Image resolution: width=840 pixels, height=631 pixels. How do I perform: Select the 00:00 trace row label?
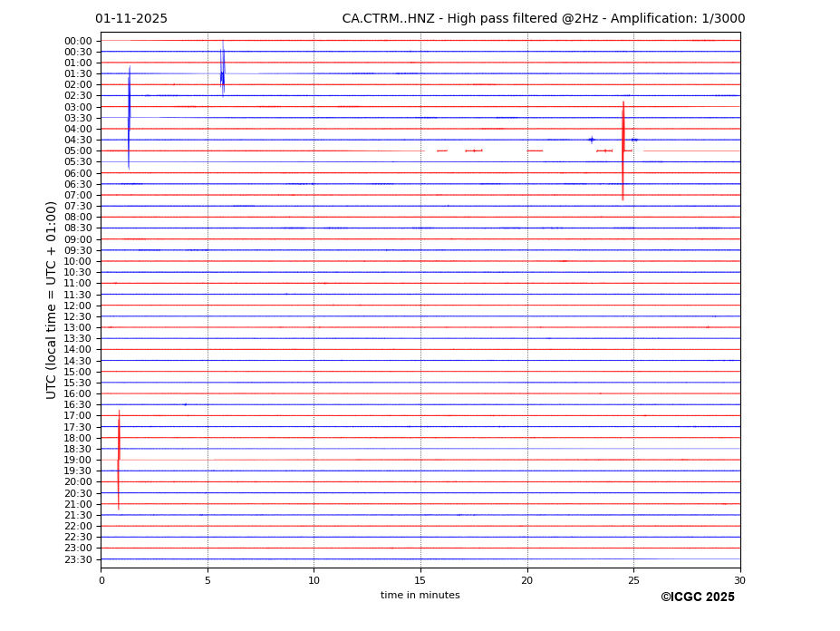point(78,41)
